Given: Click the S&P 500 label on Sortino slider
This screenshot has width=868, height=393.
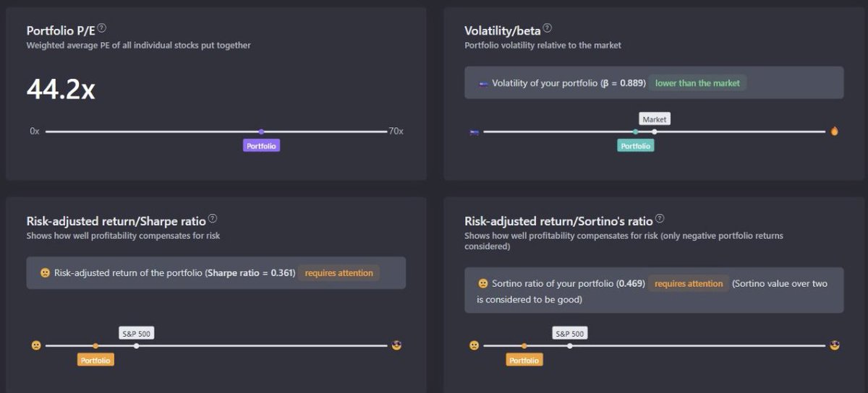Looking at the screenshot, I should pos(570,333).
